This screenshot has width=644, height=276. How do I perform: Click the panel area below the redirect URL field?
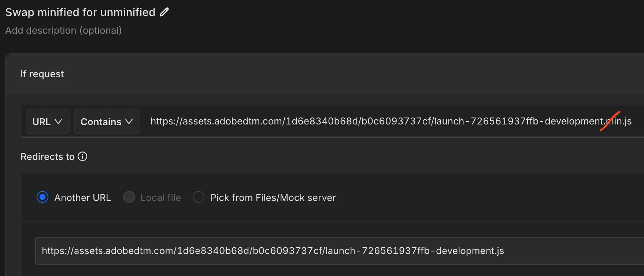[330, 271]
